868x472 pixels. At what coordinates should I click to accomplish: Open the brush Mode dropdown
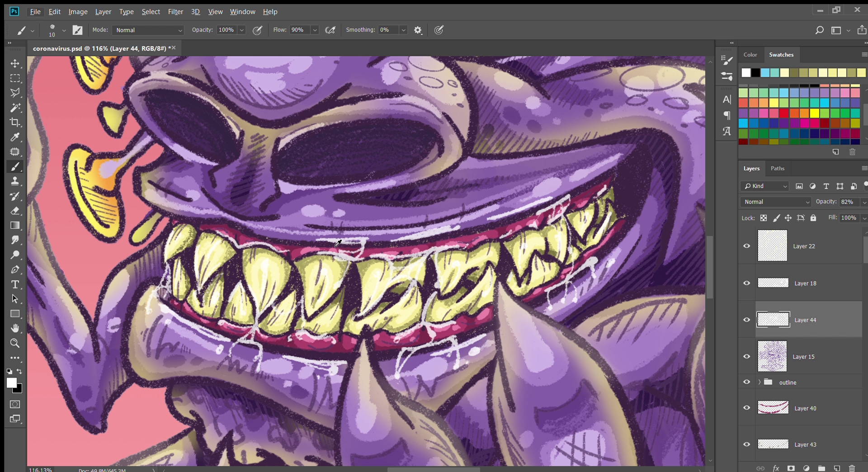[x=148, y=30]
